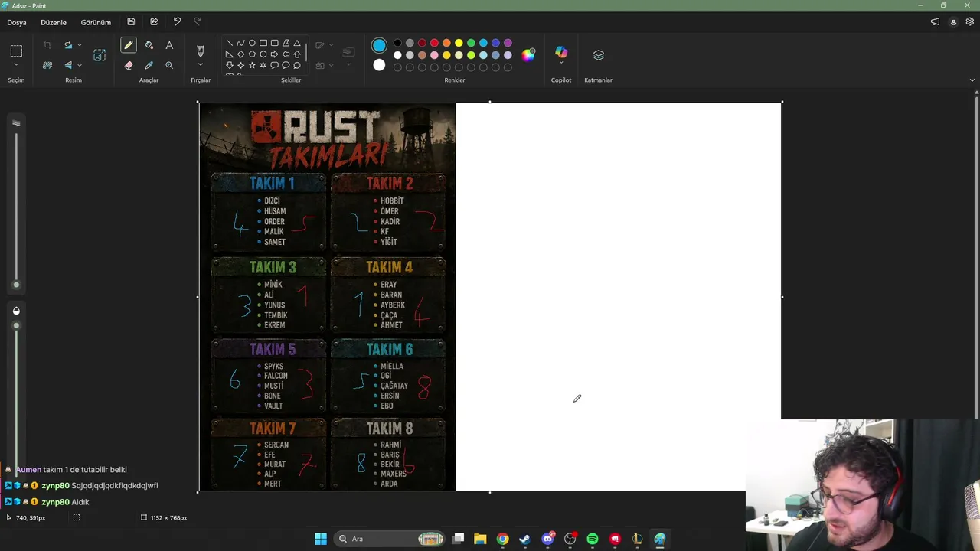
Task: Pick the pink color swatch
Action: 434,55
